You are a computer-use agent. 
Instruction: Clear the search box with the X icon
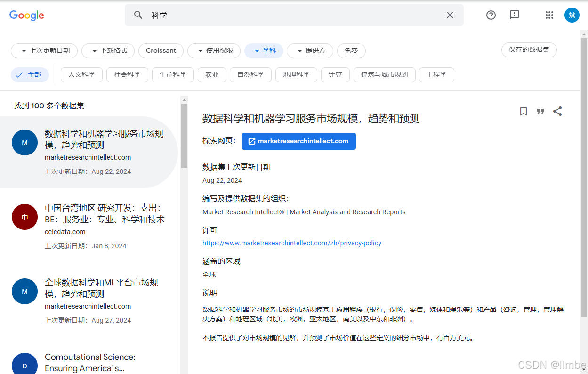pyautogui.click(x=450, y=15)
